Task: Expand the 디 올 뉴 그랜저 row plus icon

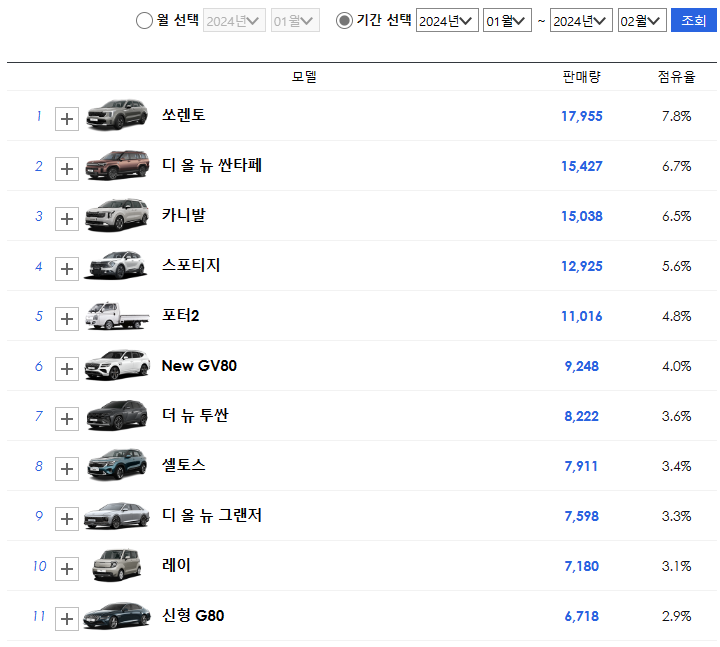Action: (67, 519)
